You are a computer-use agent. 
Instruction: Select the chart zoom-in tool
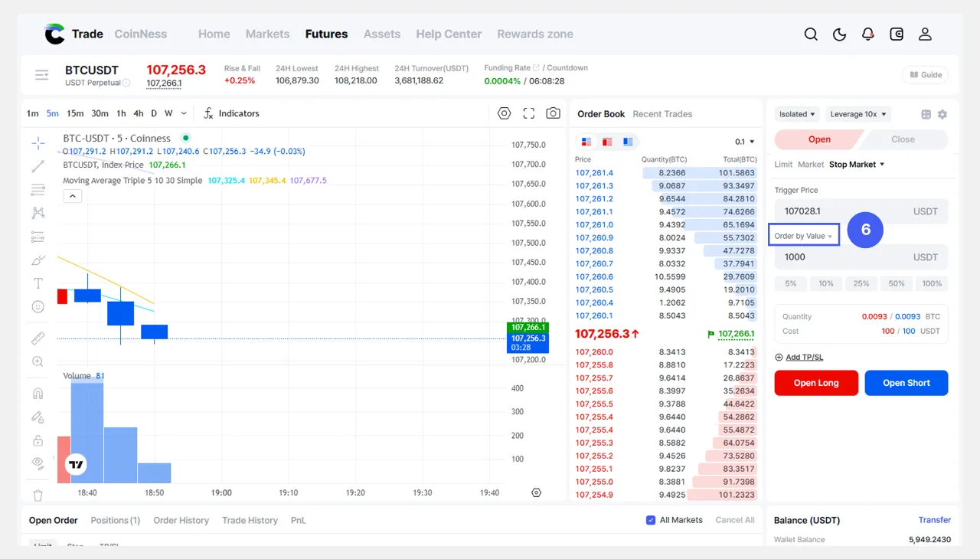click(x=38, y=361)
